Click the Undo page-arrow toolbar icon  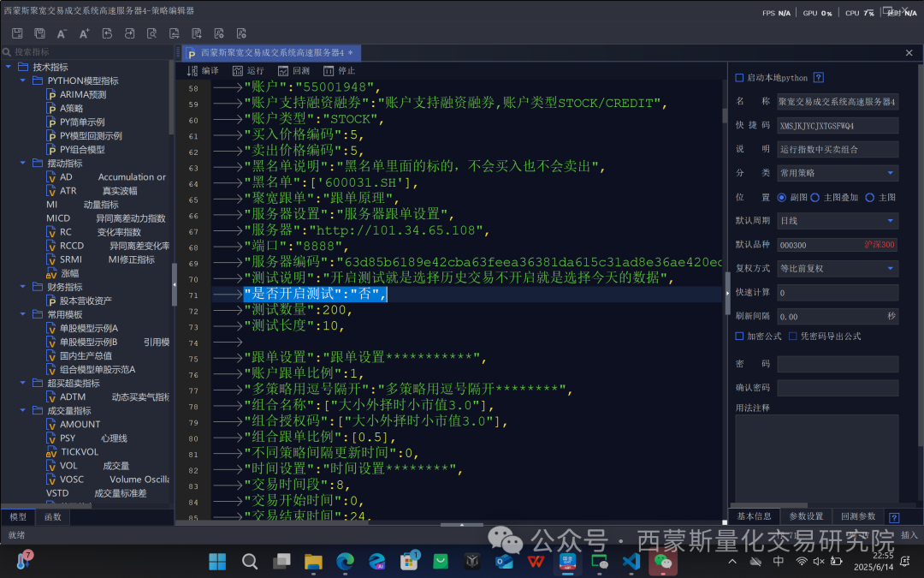[107, 33]
